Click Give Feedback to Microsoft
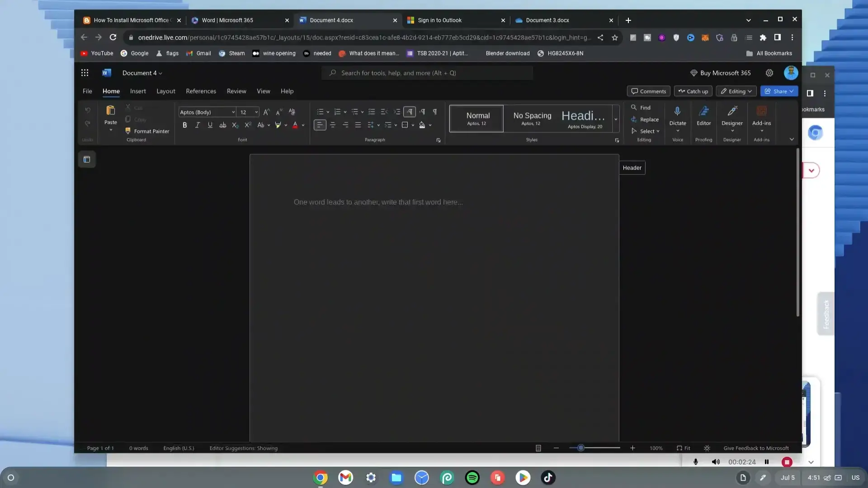 pyautogui.click(x=756, y=448)
